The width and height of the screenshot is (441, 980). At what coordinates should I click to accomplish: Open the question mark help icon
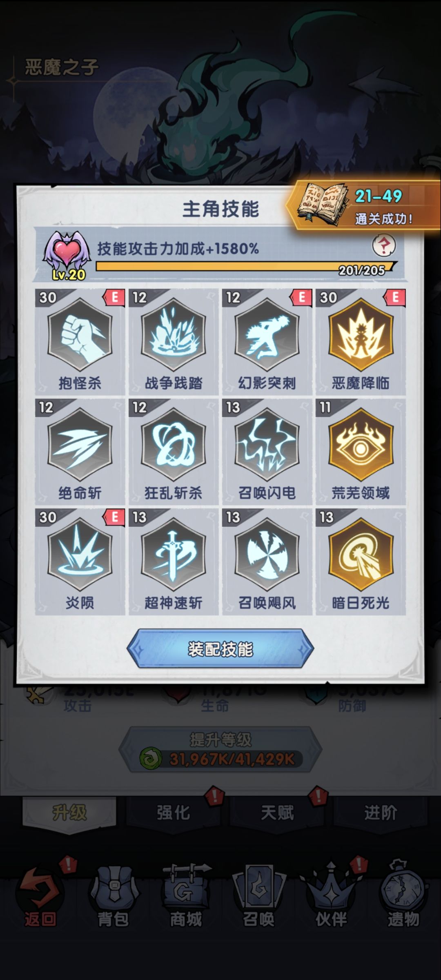click(x=384, y=245)
